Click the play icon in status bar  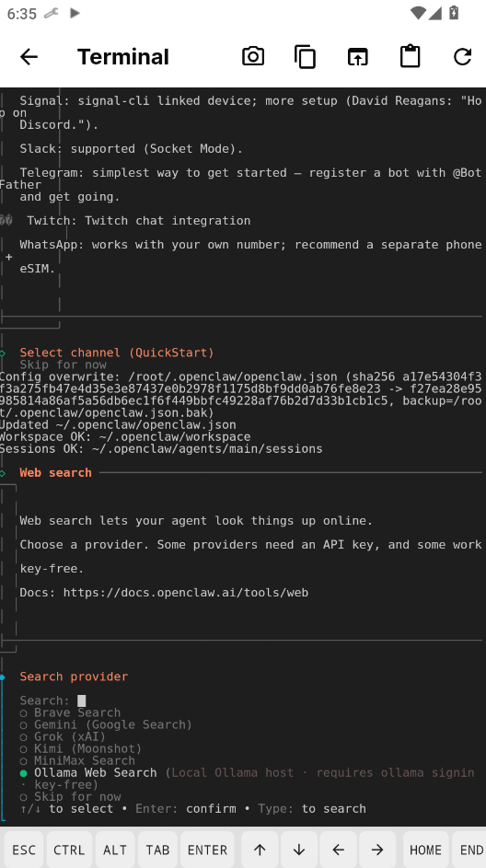pos(75,13)
